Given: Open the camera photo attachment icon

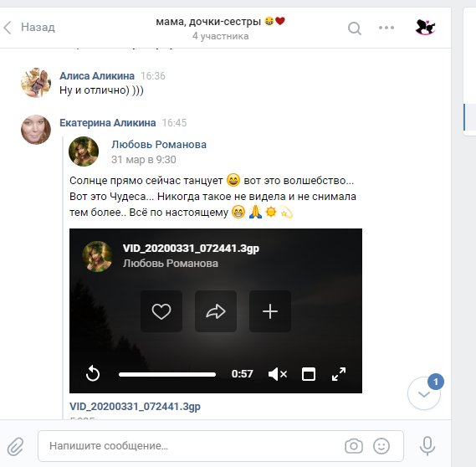Looking at the screenshot, I should click(x=354, y=446).
